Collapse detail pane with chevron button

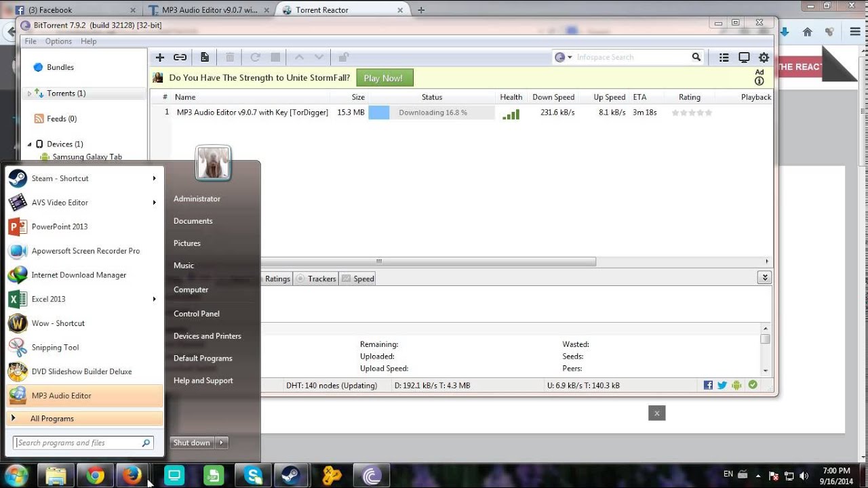[765, 278]
